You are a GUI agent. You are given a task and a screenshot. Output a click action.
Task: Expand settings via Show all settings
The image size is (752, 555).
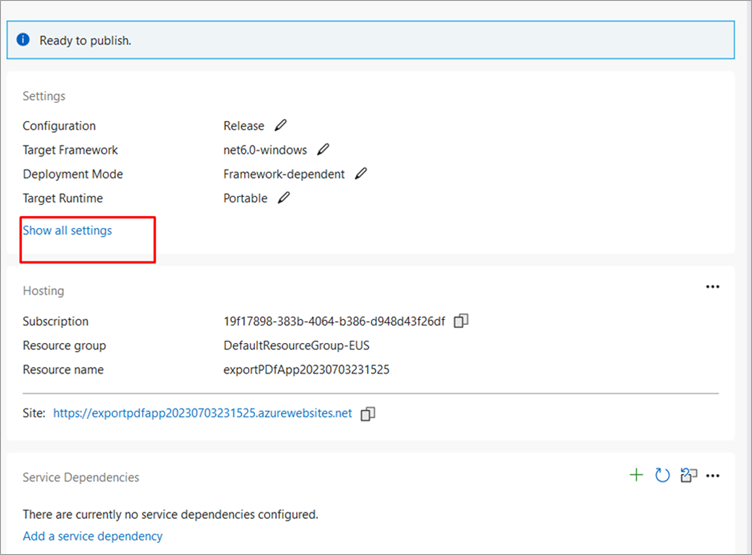[x=67, y=230]
